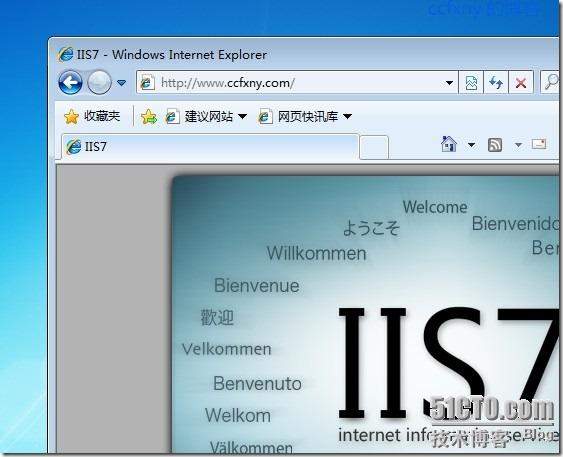Expand the feeds dropdown arrow
This screenshot has height=457, width=563.
(518, 145)
